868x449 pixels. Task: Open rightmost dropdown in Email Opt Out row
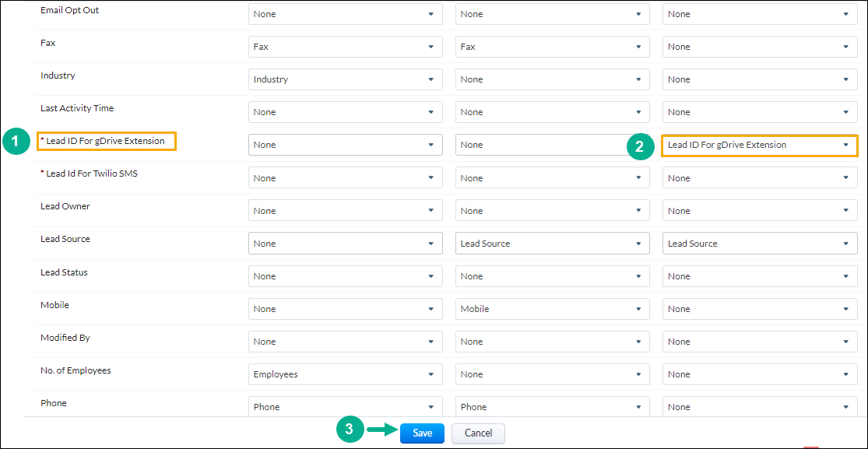point(760,14)
